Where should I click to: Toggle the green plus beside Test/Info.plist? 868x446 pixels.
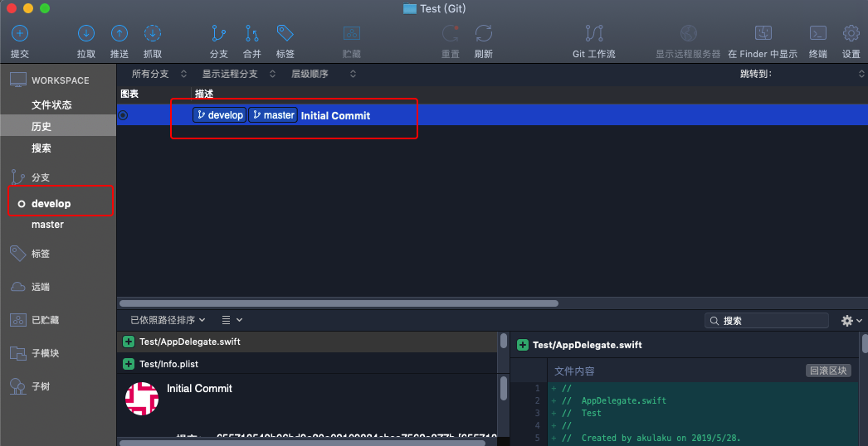(129, 364)
